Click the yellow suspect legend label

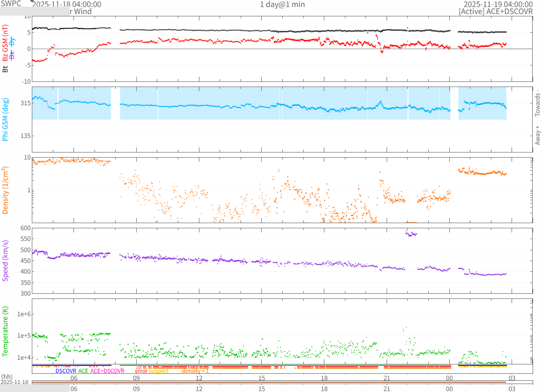coord(159,371)
